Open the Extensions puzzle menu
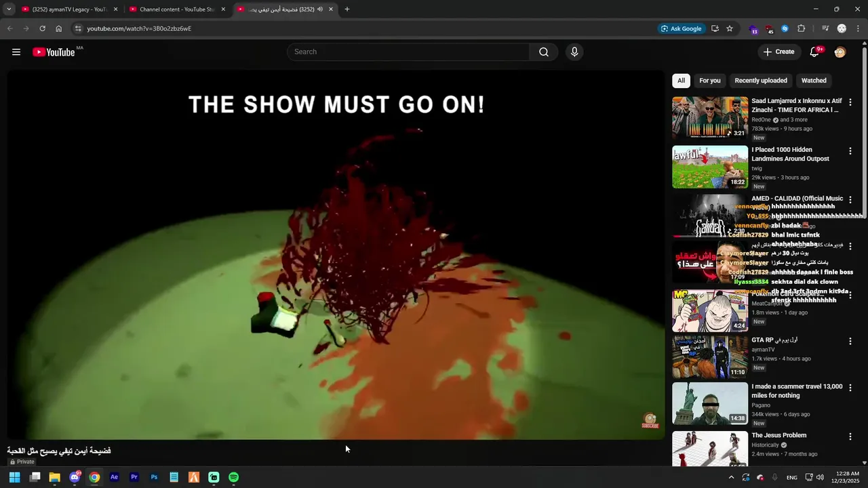The width and height of the screenshot is (868, 488). tap(802, 28)
